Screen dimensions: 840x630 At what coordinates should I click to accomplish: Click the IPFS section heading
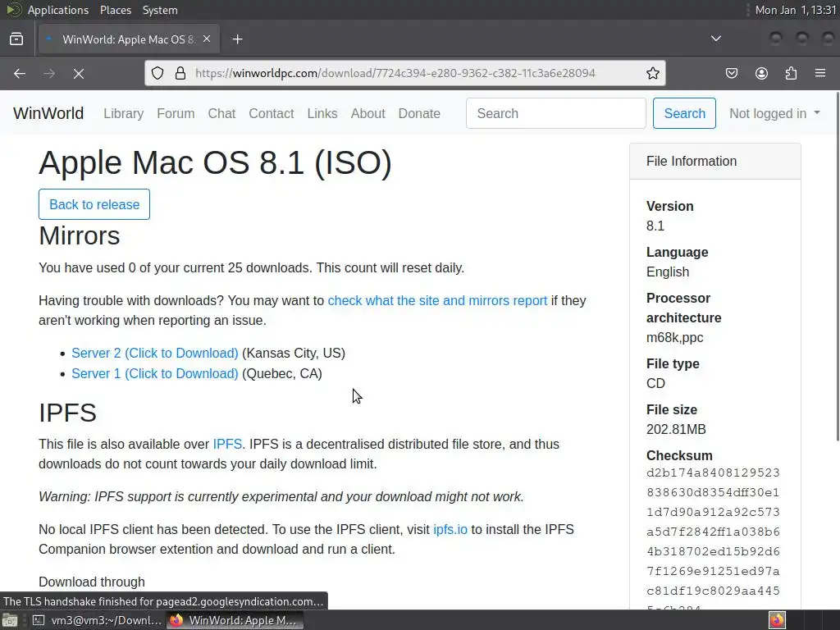[67, 413]
